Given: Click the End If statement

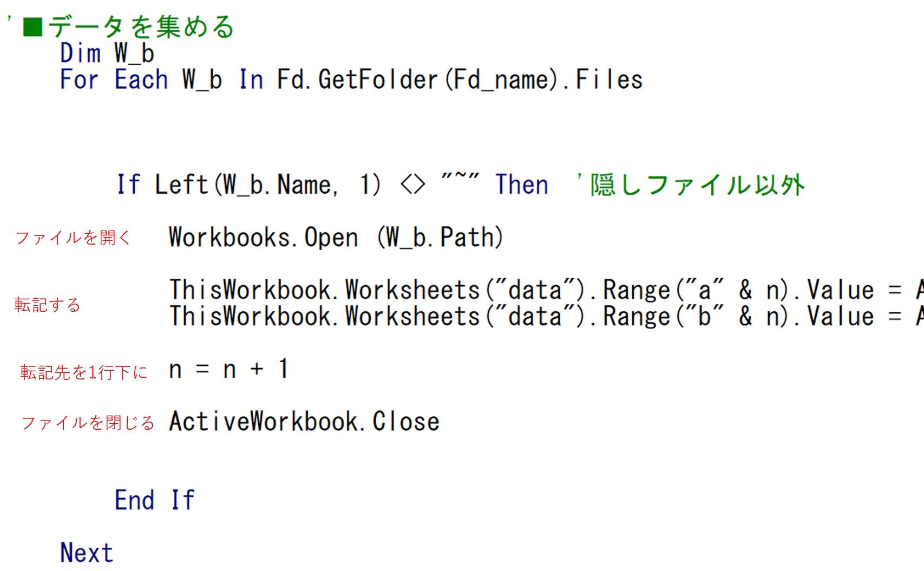Looking at the screenshot, I should 154,500.
